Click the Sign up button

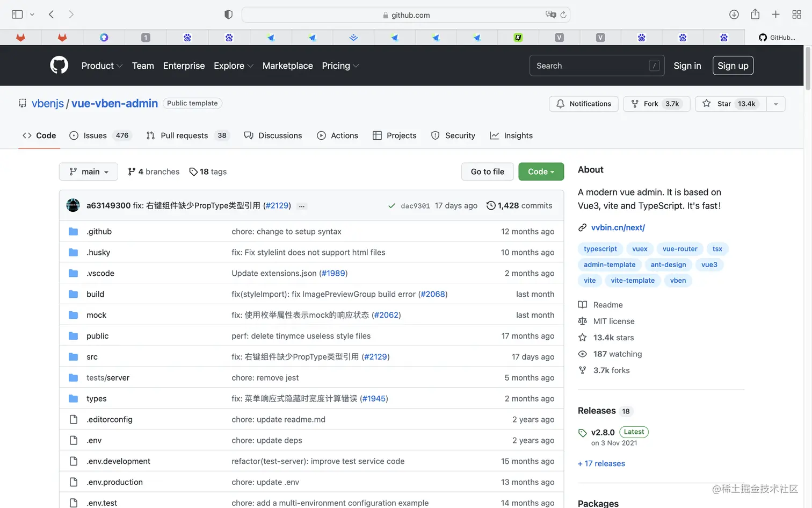[733, 66]
